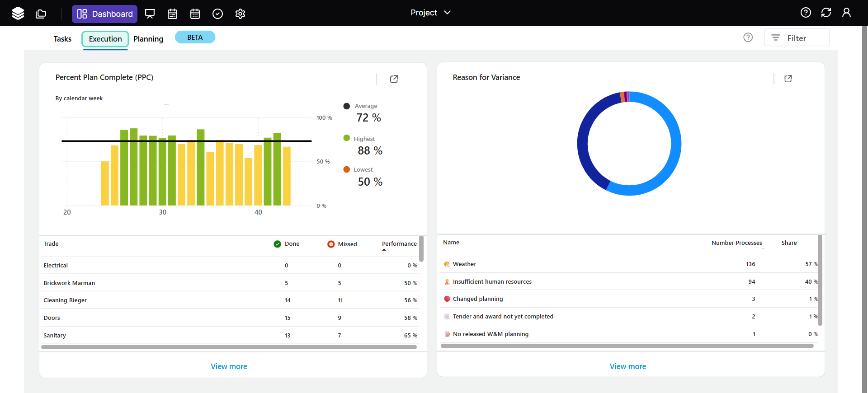Switch to the Planning tab

tap(148, 39)
